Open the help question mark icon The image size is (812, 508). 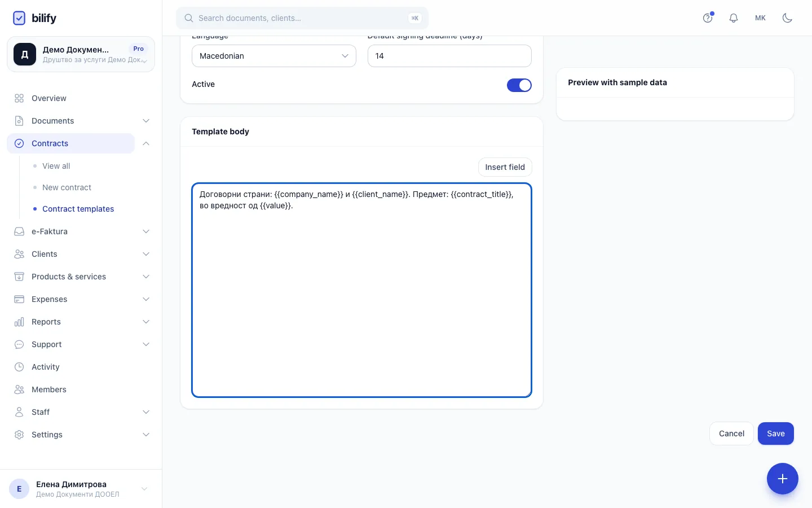click(x=708, y=18)
